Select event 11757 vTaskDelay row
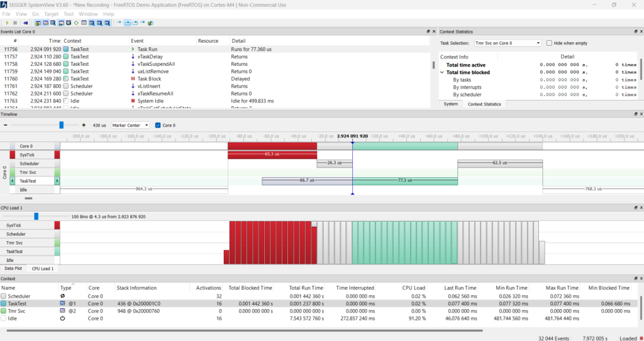Viewport: 644px width, 341px height. (215, 57)
